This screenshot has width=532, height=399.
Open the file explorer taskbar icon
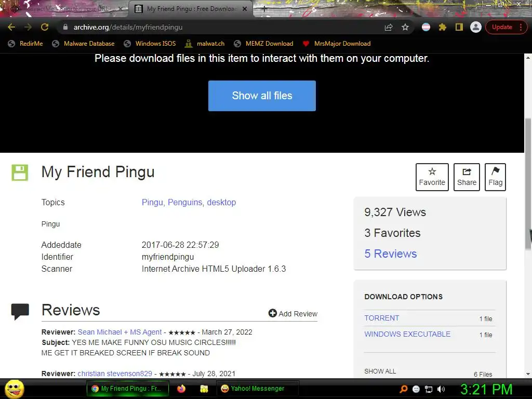(x=204, y=389)
